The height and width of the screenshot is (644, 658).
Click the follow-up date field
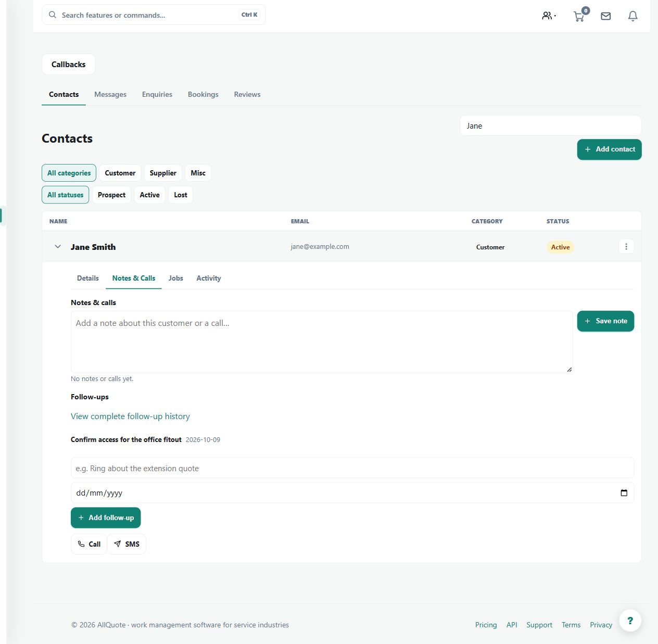[x=352, y=493]
